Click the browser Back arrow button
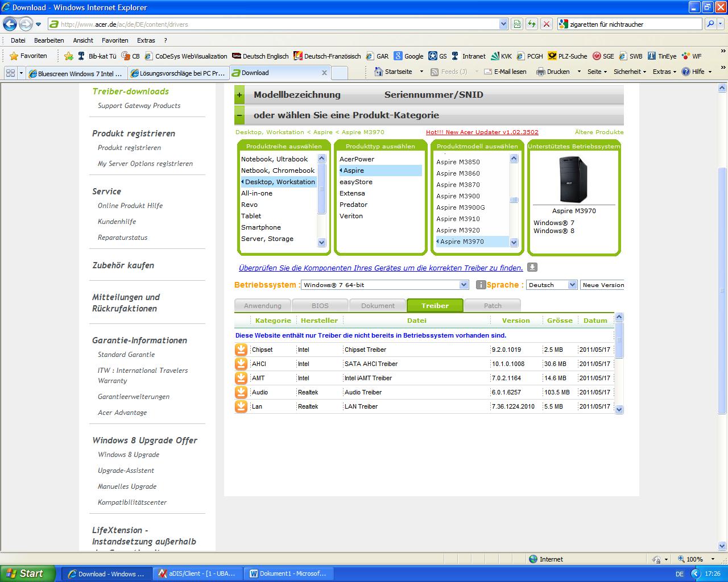 pyautogui.click(x=10, y=24)
